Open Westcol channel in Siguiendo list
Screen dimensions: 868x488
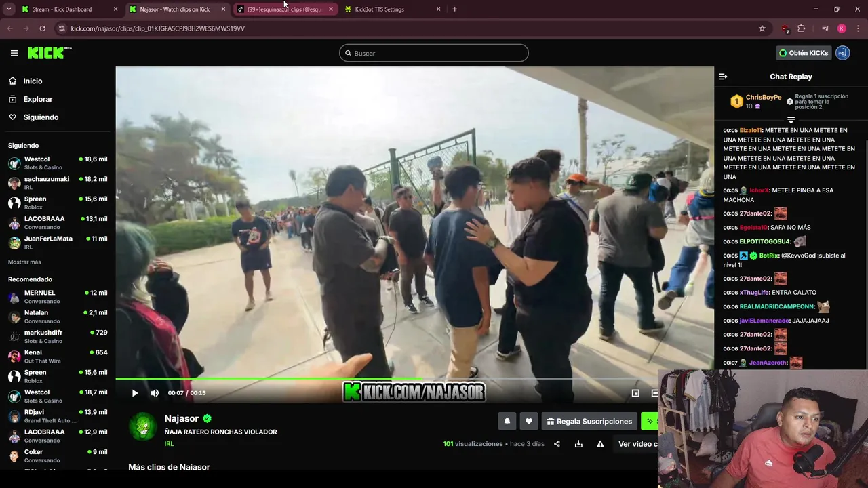(58, 163)
